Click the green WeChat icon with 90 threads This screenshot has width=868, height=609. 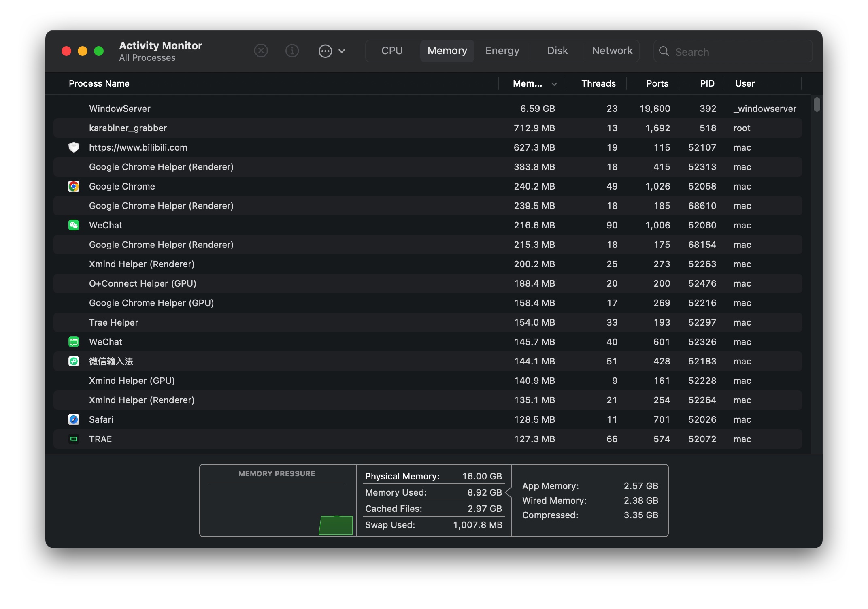pos(74,225)
